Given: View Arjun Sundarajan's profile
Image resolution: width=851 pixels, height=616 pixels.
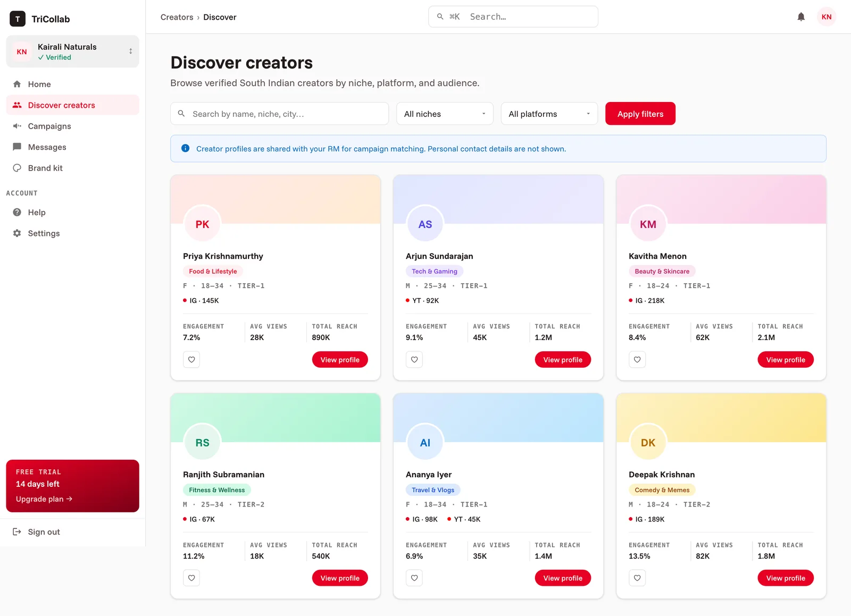Looking at the screenshot, I should click(563, 360).
